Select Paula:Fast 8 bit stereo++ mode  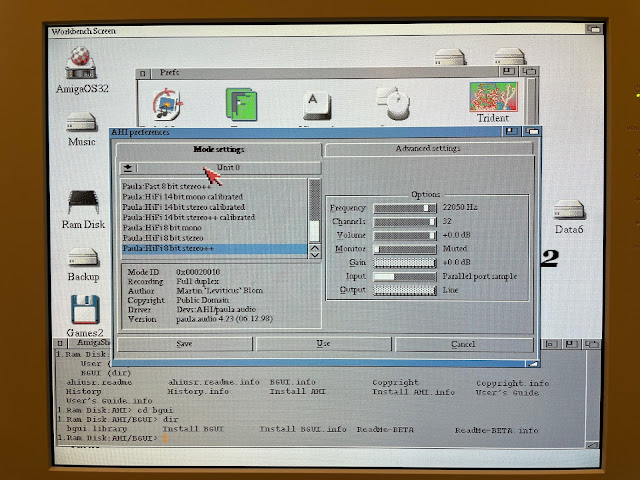click(214, 187)
